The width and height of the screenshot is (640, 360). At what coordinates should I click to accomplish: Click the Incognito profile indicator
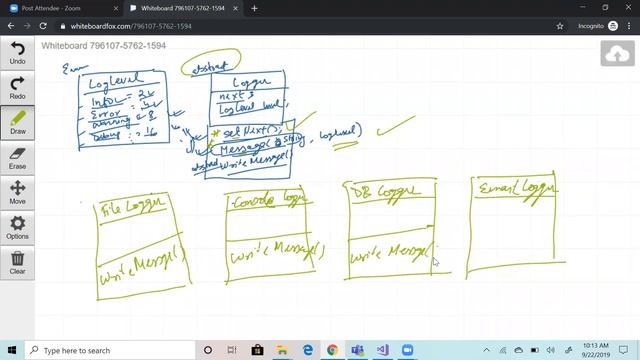click(598, 26)
